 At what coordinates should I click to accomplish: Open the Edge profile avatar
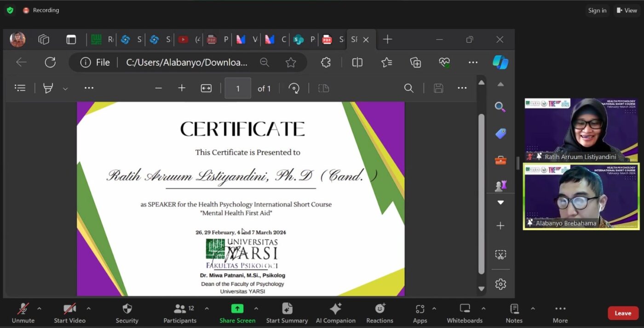coord(17,40)
